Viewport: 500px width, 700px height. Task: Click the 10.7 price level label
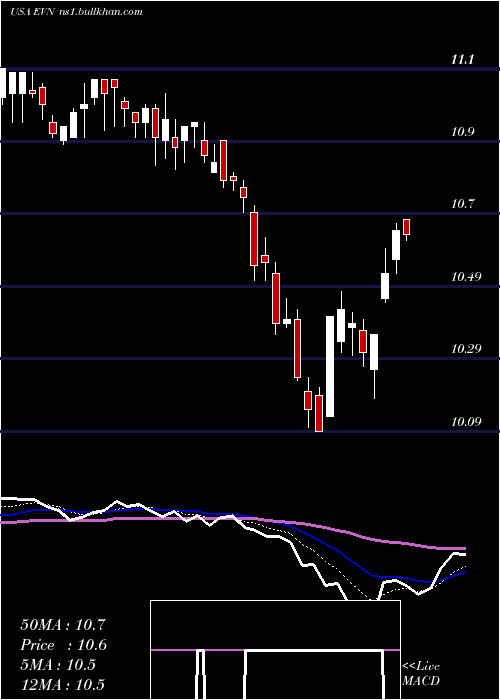[x=462, y=204]
